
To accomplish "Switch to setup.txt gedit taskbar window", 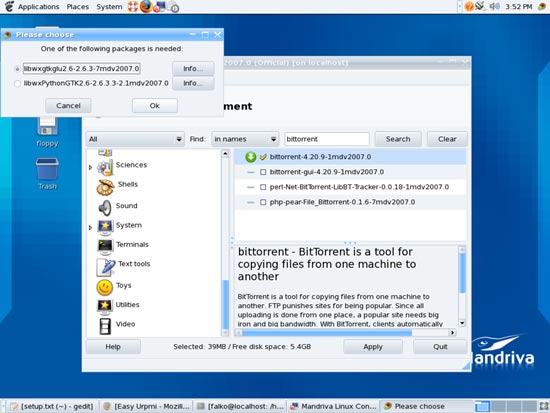I will tap(53, 406).
